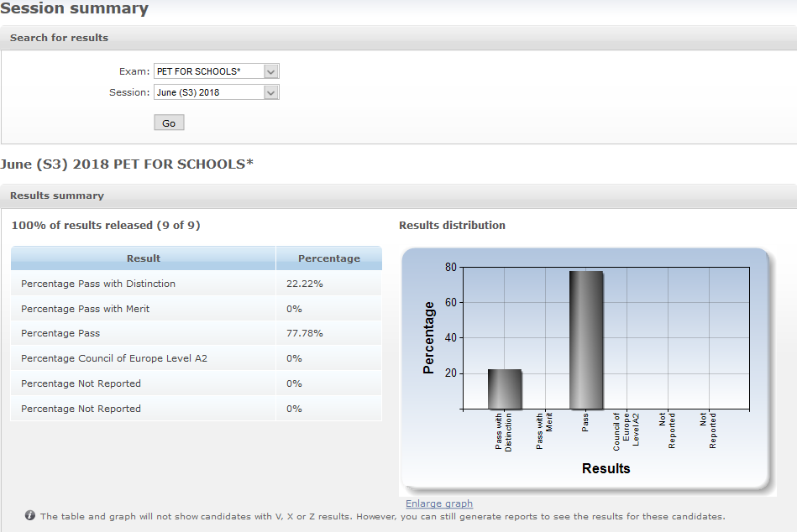Click the Search for results panel header

[398, 38]
